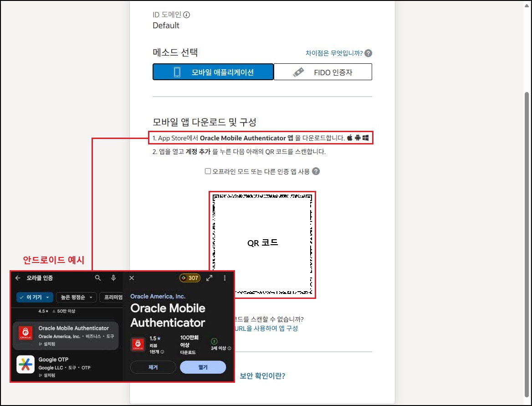Click the Default domain value text
Screen dimensions: 532x406
click(166, 26)
